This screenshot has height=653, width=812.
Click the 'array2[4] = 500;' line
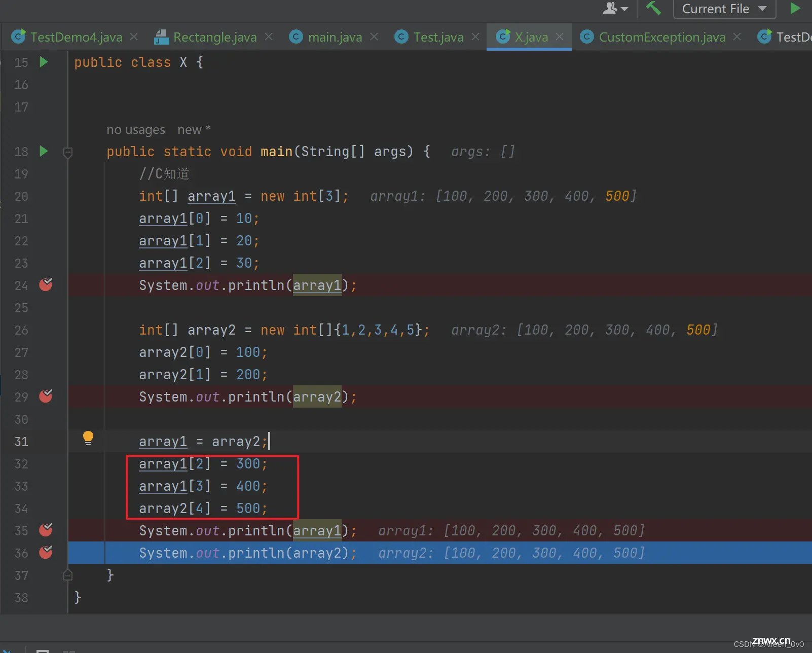(203, 509)
